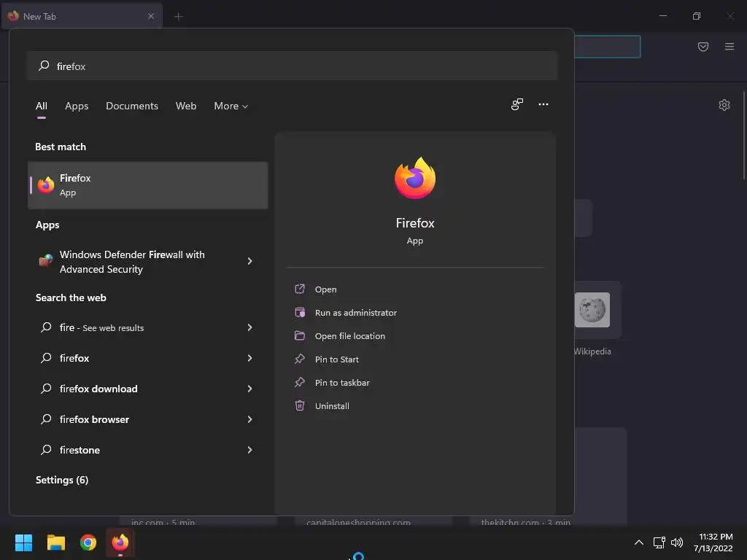Image resolution: width=747 pixels, height=560 pixels.
Task: Open network status tray icon
Action: (x=659, y=542)
